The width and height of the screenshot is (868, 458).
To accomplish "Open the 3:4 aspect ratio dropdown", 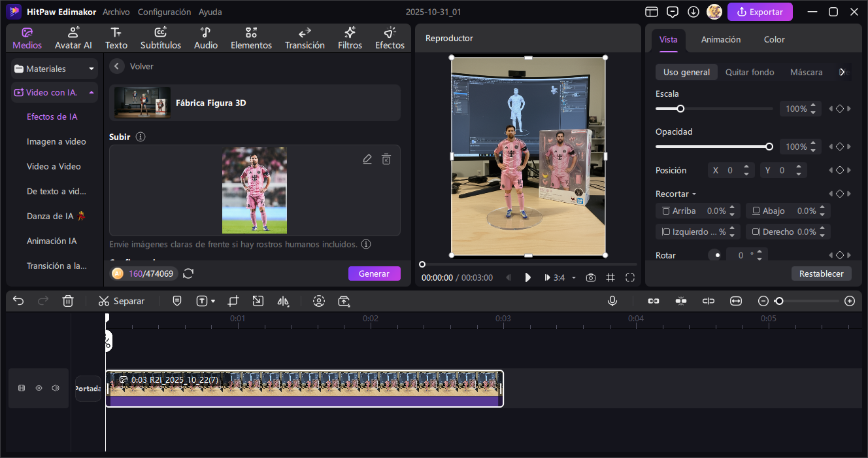I will point(573,277).
